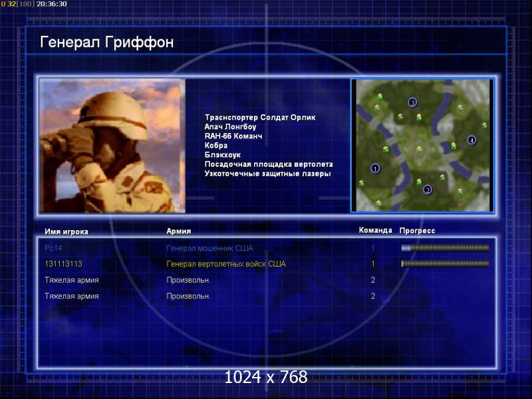
Task: Click army "Генерал вертолетных войск США"
Action: pos(226,264)
